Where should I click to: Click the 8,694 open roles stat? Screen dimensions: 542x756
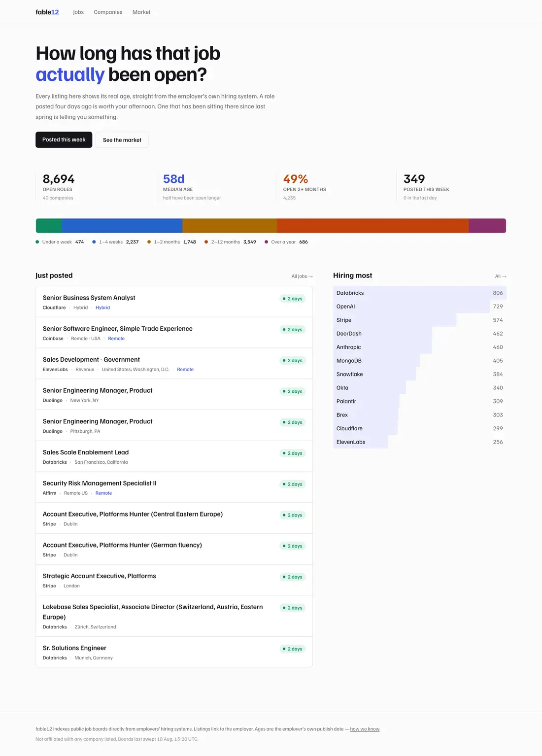[x=93, y=186]
